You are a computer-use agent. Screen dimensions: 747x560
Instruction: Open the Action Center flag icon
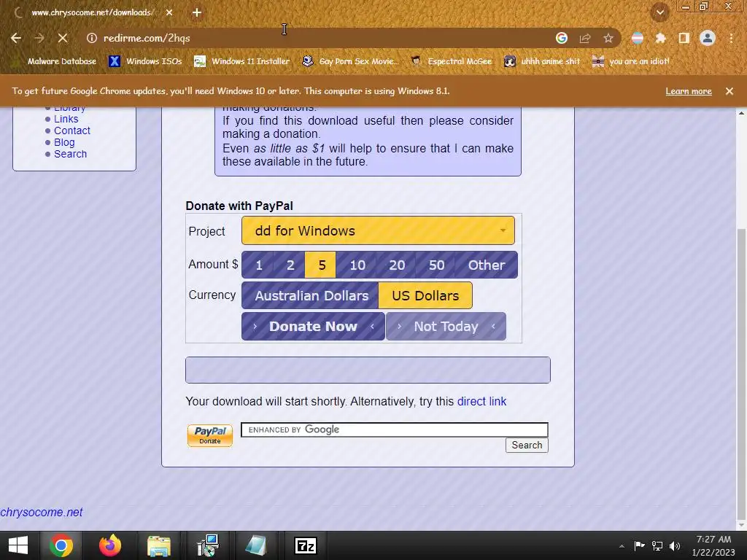click(639, 545)
